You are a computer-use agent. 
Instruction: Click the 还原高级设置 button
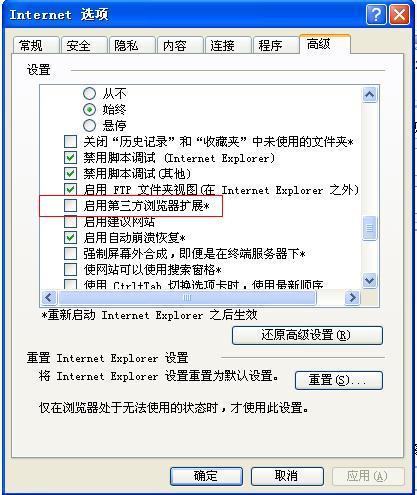tap(307, 335)
